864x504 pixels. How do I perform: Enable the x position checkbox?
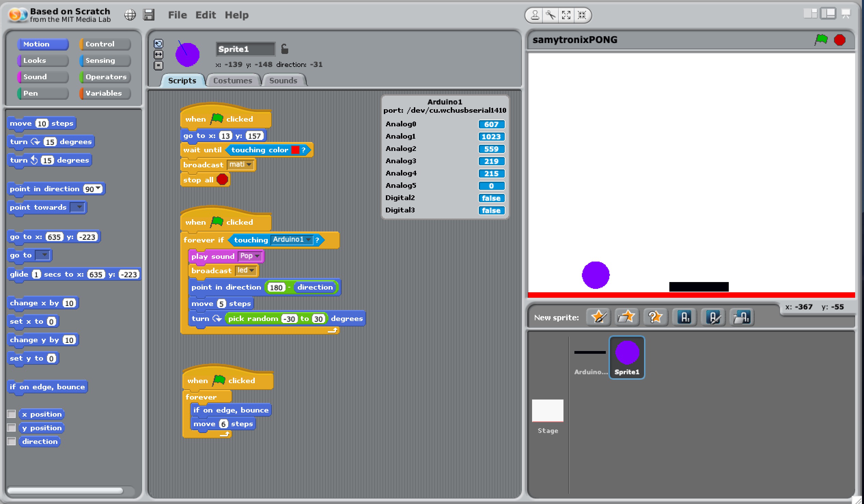[x=12, y=414]
